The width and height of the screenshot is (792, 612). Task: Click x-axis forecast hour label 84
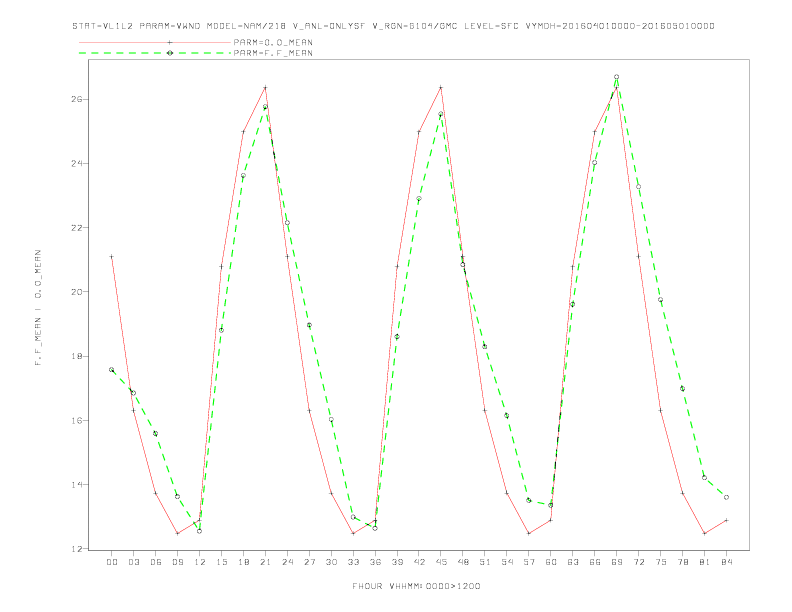click(x=726, y=562)
